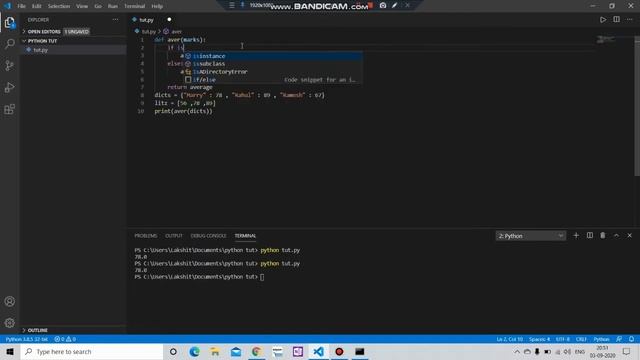Select the Terminal panel tab
The width and height of the screenshot is (640, 360).
245,236
